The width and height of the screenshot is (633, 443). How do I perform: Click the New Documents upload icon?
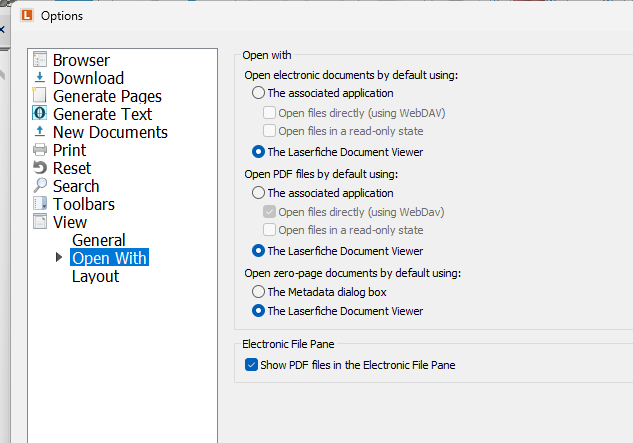coord(40,131)
